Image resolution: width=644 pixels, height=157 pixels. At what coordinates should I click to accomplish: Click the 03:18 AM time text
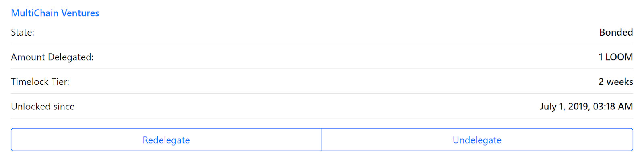(x=613, y=106)
